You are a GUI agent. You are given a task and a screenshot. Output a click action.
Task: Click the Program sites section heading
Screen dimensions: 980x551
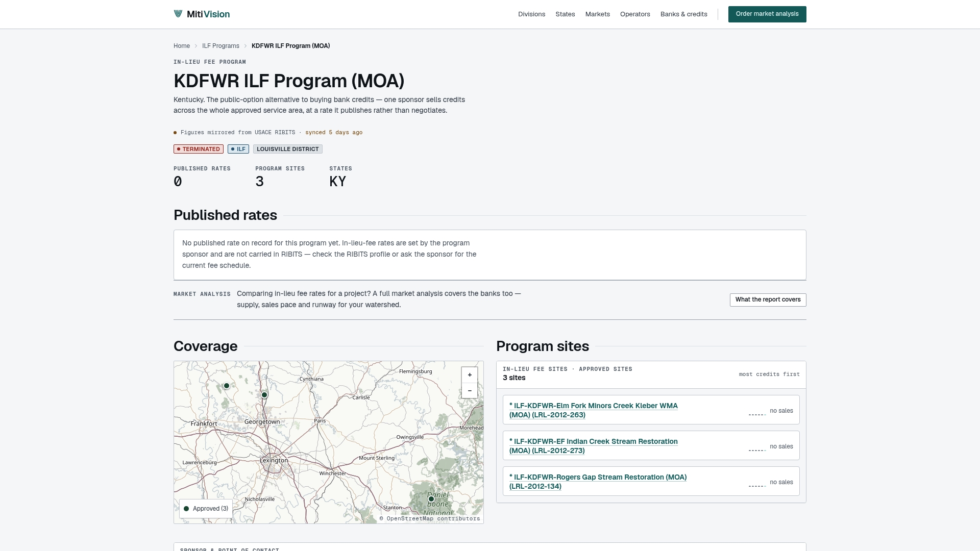coord(543,346)
